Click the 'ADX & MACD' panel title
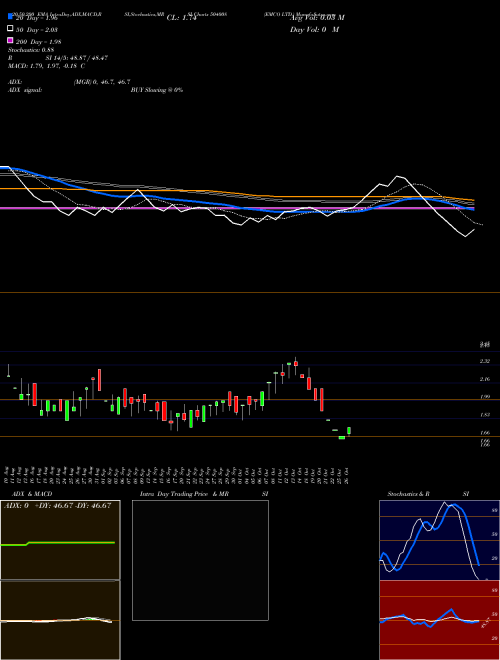This screenshot has width=500, height=660. 32,494
